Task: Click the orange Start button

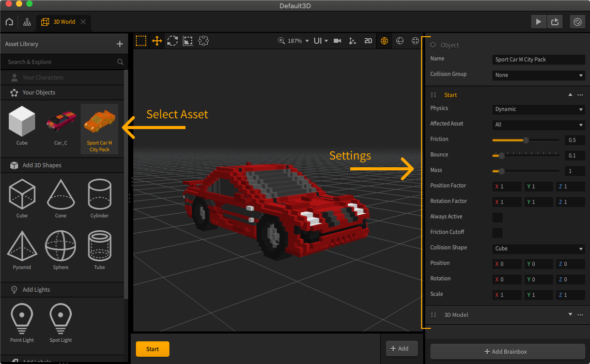Action: [x=152, y=349]
